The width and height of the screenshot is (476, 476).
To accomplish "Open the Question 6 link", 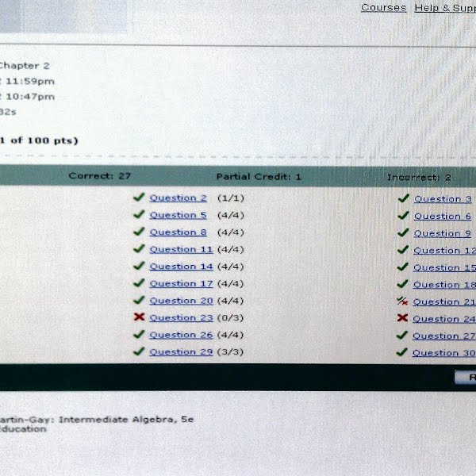I will click(x=442, y=216).
